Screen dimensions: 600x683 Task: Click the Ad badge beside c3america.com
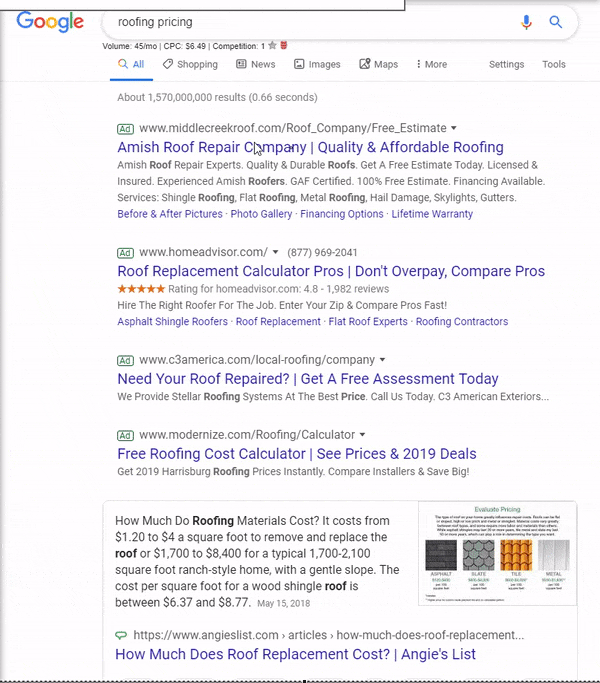pos(125,361)
